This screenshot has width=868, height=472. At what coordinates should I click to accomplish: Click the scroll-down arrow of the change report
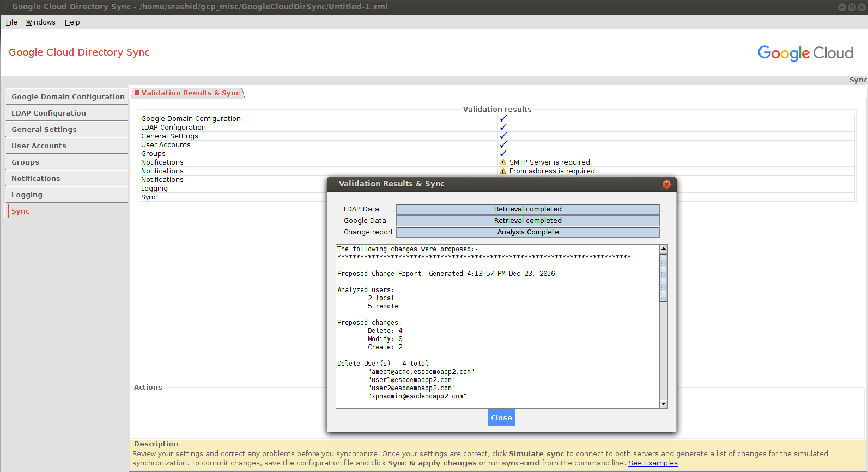pos(664,404)
